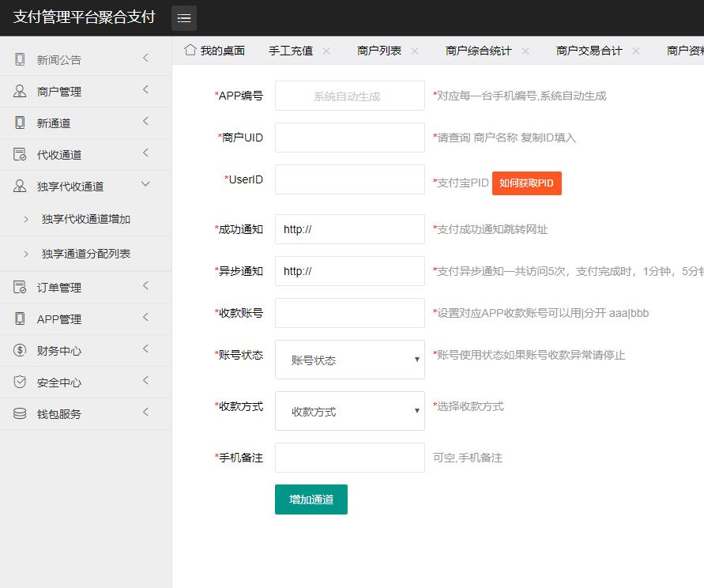Click the 商户UID input field
This screenshot has width=704, height=588.
coord(349,138)
